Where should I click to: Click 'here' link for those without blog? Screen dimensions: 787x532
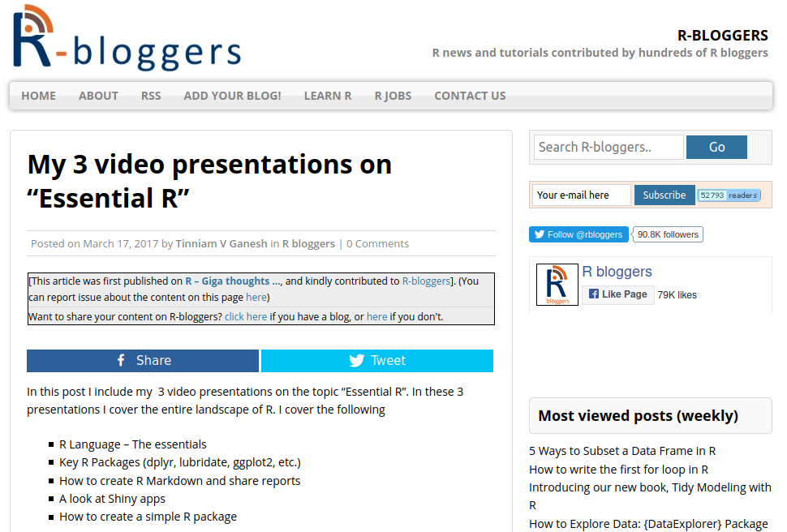377,317
